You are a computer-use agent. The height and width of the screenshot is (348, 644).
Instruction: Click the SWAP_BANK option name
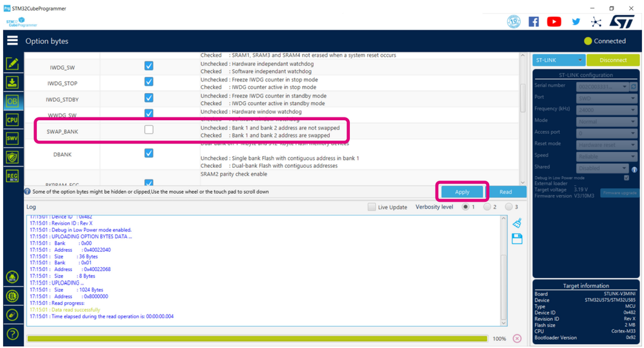pos(62,132)
